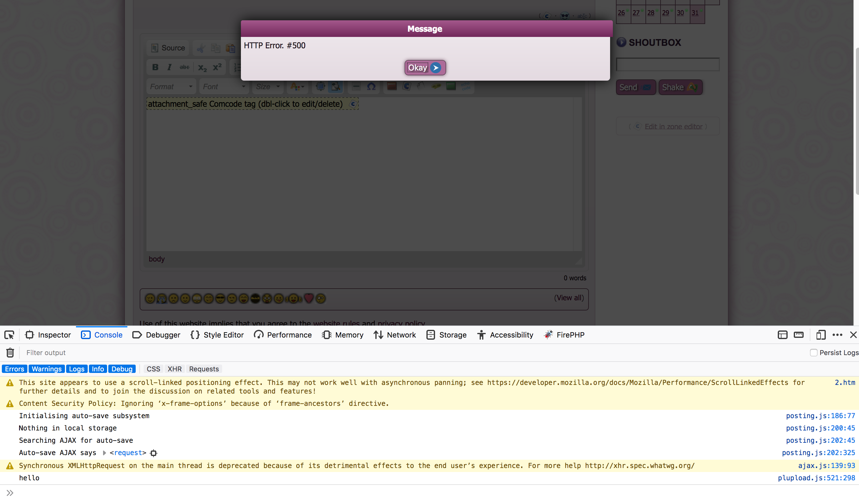Open the Size dropdown
Screen dimensions: 859x504
pyautogui.click(x=268, y=86)
